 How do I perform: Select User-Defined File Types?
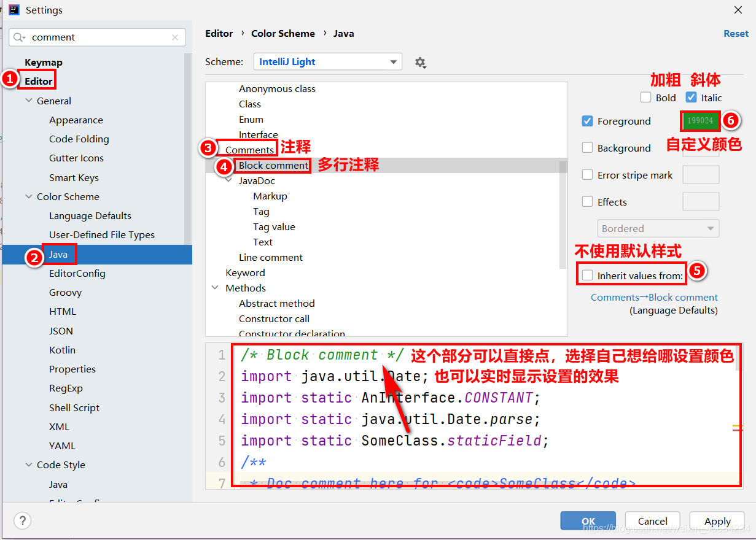pyautogui.click(x=102, y=234)
